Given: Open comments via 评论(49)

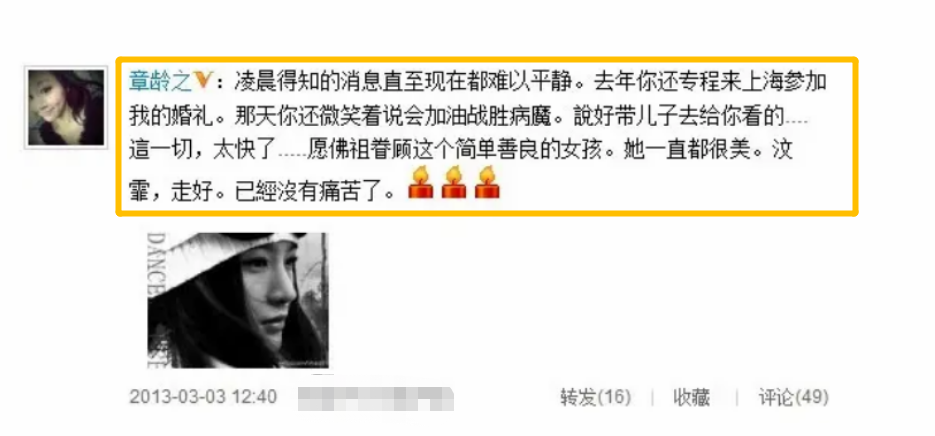Looking at the screenshot, I should point(793,397).
